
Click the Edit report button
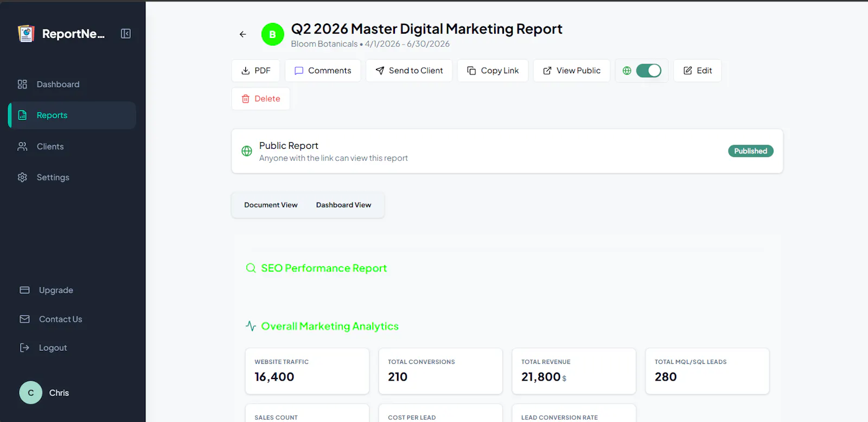698,71
